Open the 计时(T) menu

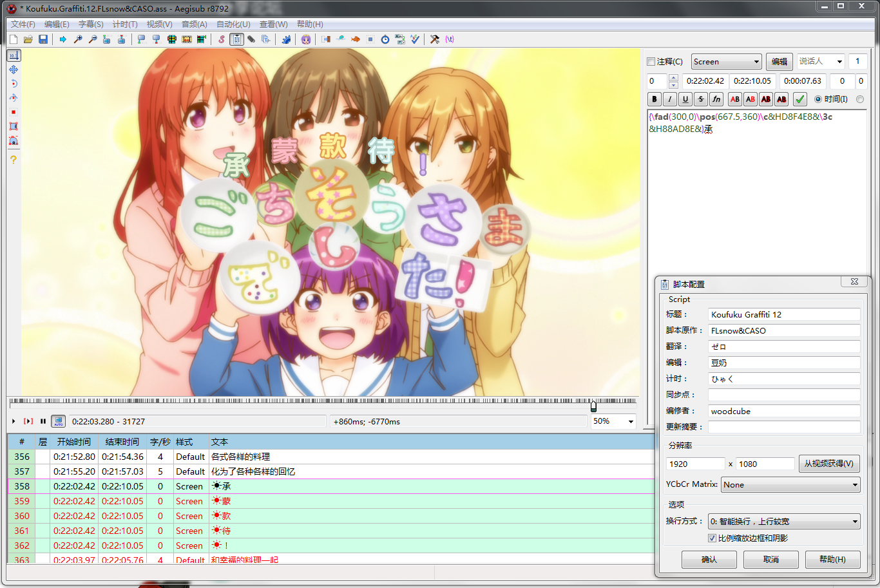125,24
